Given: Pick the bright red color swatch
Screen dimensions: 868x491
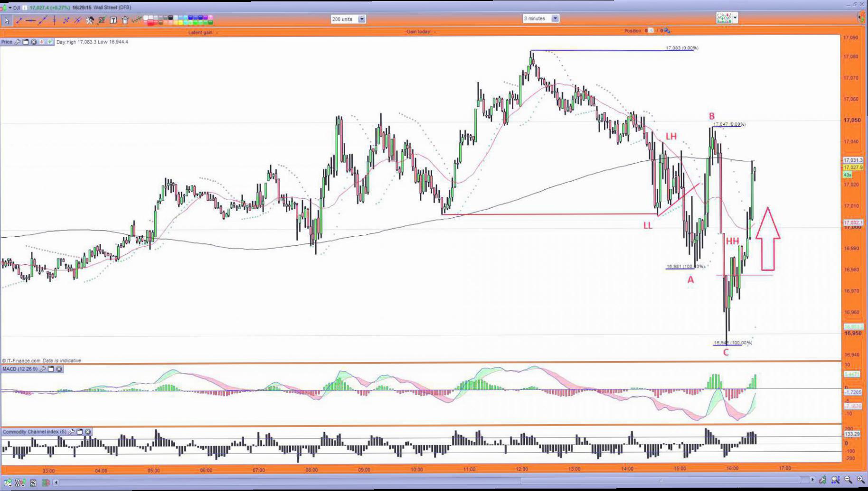Looking at the screenshot, I should [x=150, y=22].
